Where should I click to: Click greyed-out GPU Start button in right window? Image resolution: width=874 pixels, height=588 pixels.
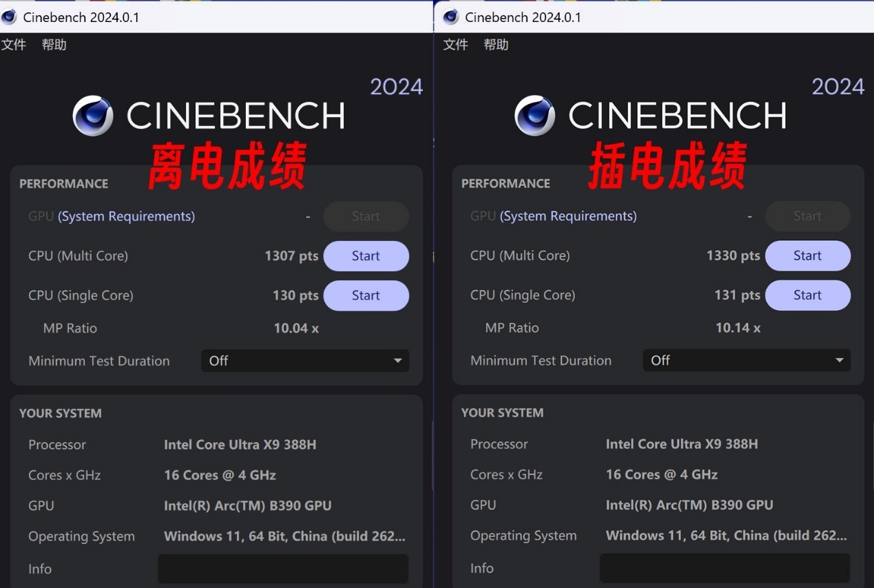[807, 216]
